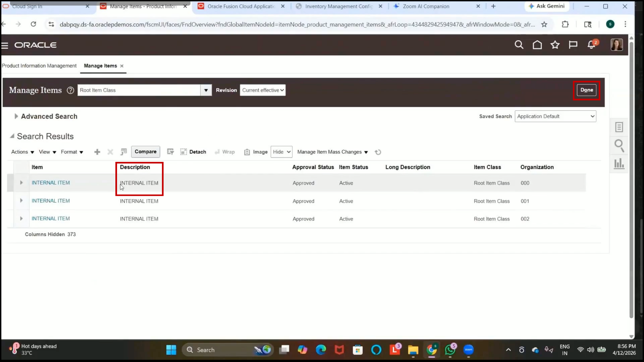Expand the Advanced Search section
The width and height of the screenshot is (644, 362).
(x=16, y=116)
